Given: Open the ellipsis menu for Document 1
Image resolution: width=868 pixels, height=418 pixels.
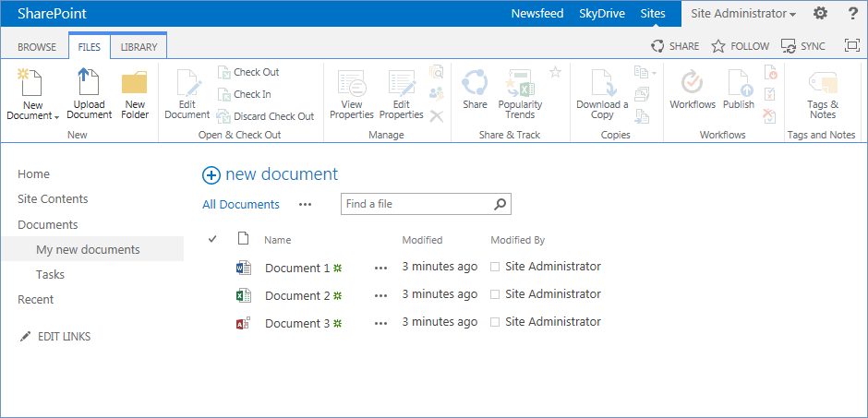Looking at the screenshot, I should click(380, 269).
